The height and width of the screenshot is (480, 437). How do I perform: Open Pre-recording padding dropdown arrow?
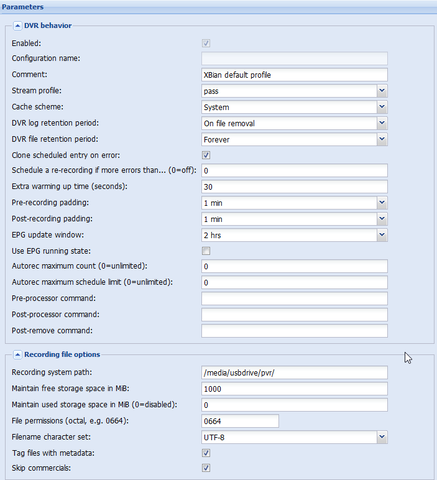click(382, 203)
